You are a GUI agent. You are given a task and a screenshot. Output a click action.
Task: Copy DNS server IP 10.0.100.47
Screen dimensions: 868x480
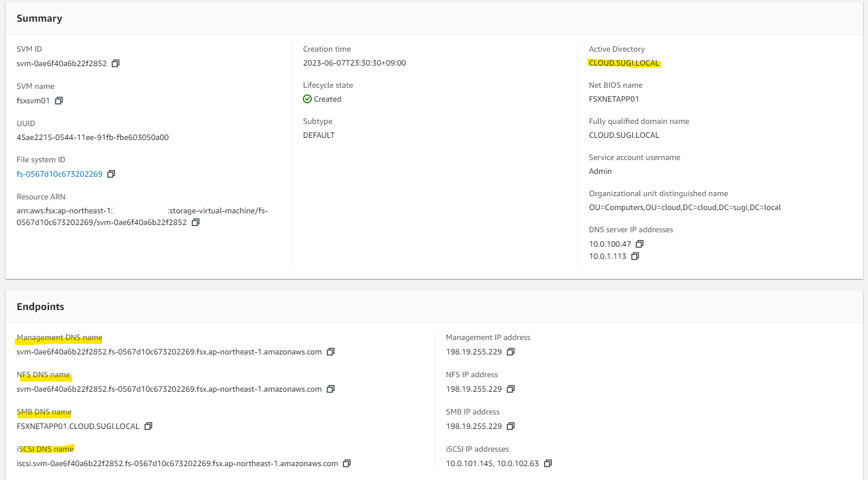tap(640, 244)
